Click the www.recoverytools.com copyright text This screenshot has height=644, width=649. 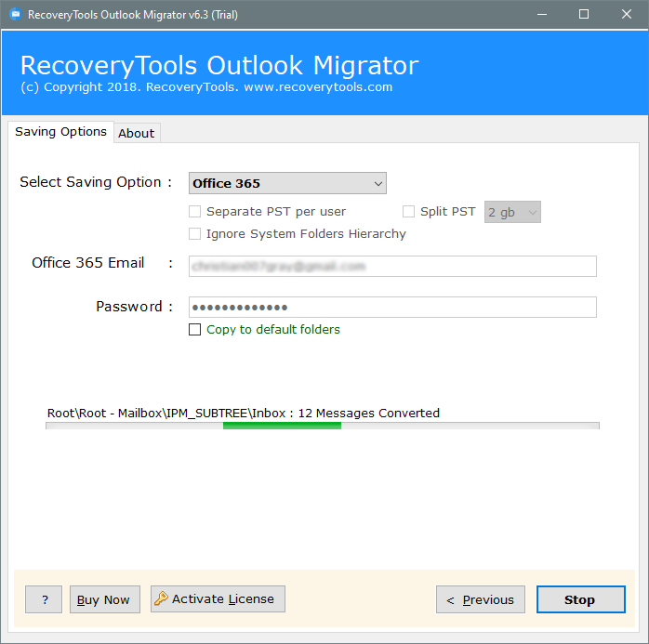tap(318, 87)
